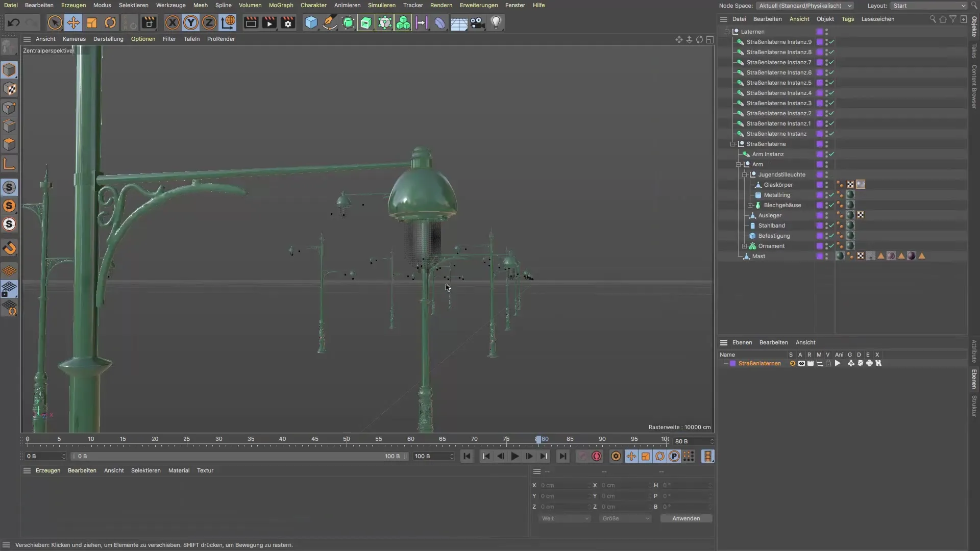The height and width of the screenshot is (551, 980).
Task: Open Node Space dropdown
Action: tap(805, 6)
